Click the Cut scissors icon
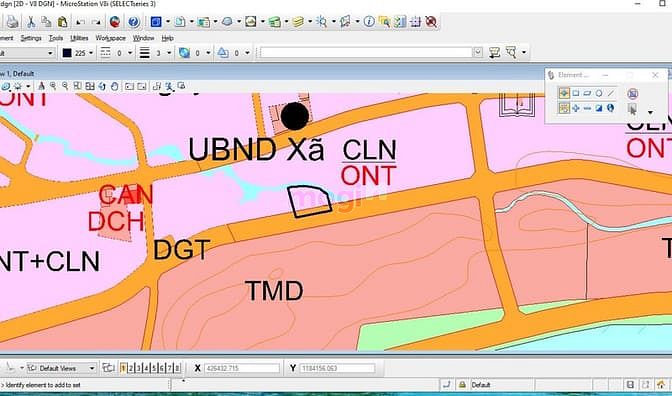Viewport: 672px width, 396px height. click(31, 22)
